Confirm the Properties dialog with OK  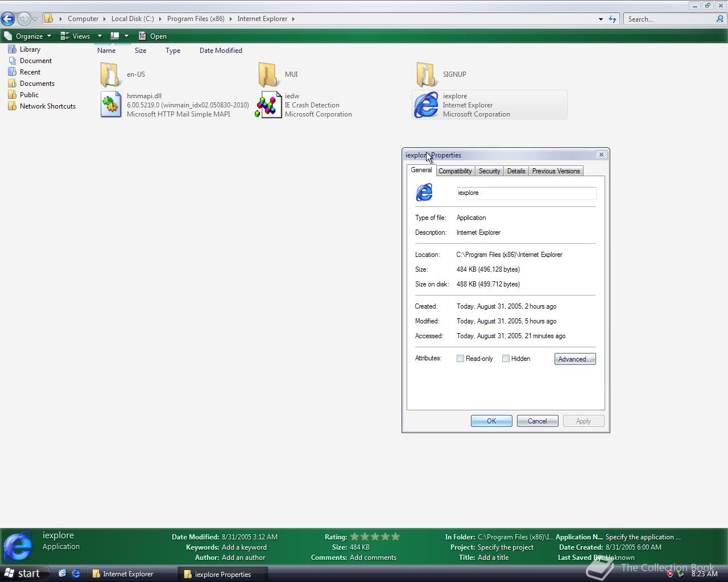pos(491,421)
